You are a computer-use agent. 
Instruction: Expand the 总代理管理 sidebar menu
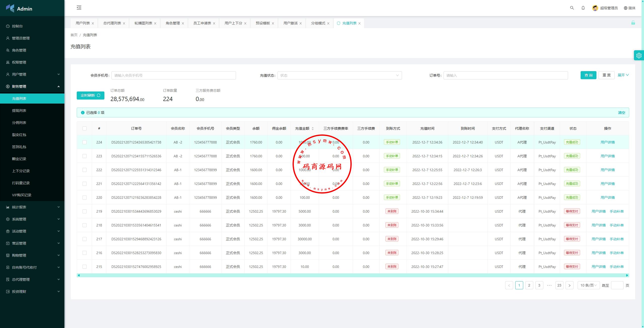[32, 279]
